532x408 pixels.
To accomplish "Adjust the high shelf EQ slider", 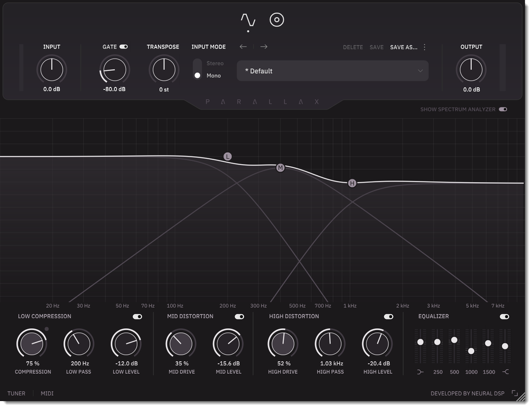I will click(x=505, y=346).
